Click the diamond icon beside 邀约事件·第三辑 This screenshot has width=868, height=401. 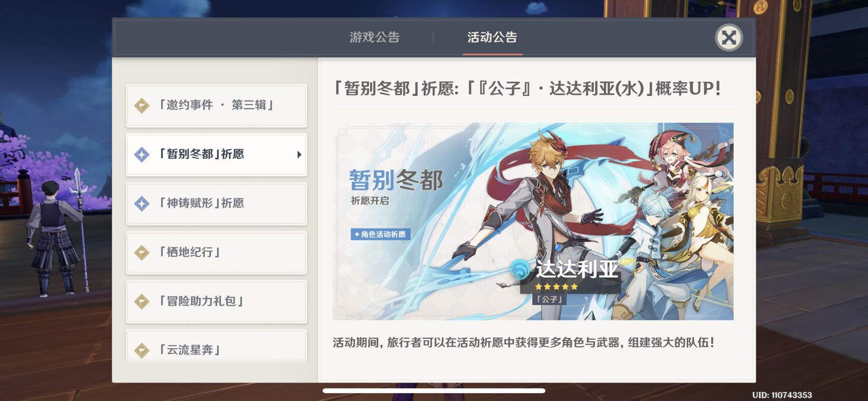142,105
